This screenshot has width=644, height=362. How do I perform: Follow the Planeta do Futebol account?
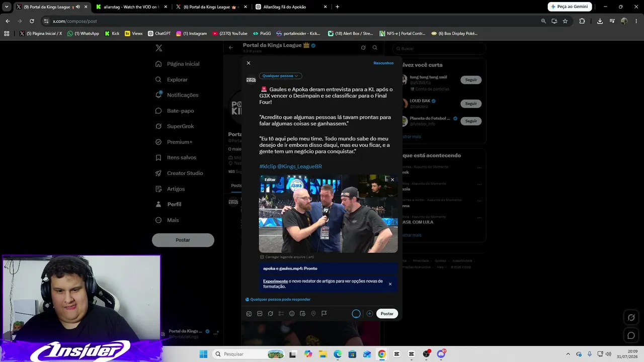(471, 121)
